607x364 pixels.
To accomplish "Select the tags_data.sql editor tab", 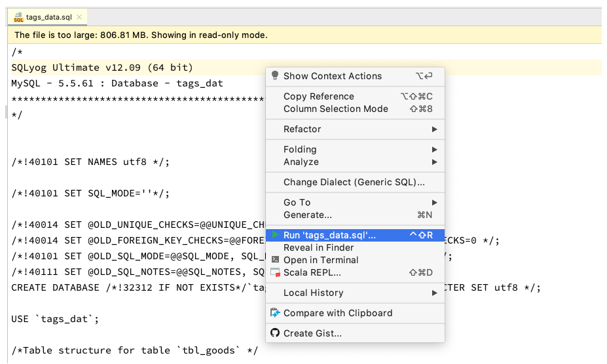I will [48, 17].
